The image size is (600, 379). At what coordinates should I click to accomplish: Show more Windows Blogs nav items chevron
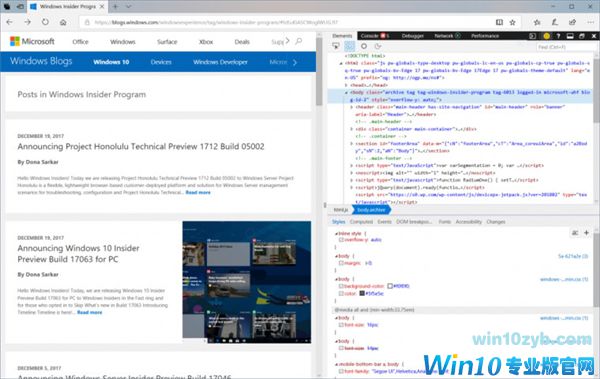295,62
